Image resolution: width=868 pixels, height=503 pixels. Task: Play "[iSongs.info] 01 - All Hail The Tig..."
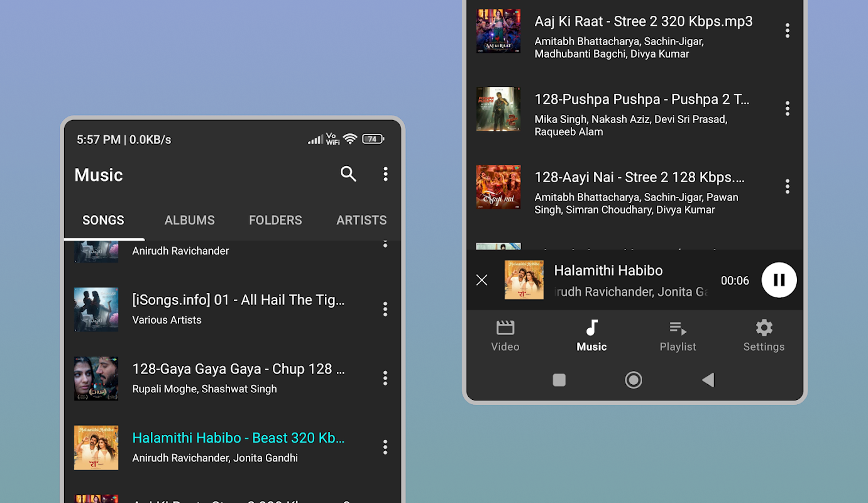coord(238,300)
